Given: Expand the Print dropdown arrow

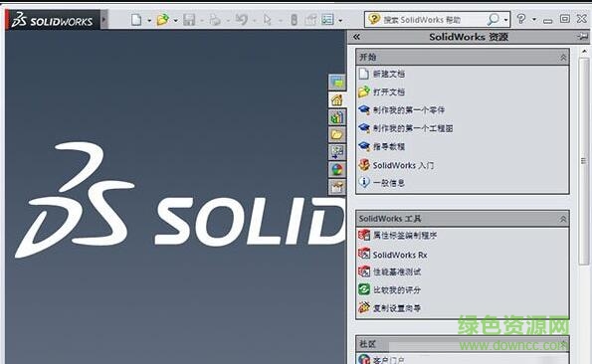Looking at the screenshot, I should click(228, 20).
